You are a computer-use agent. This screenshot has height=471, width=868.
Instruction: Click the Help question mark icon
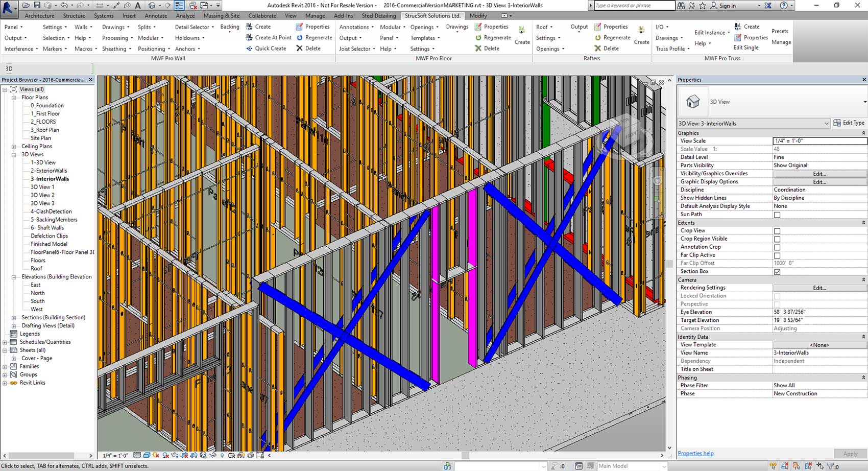(784, 6)
